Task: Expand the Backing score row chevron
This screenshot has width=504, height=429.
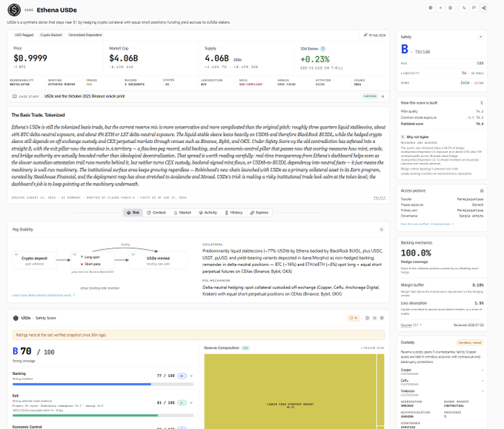Action: (191, 376)
